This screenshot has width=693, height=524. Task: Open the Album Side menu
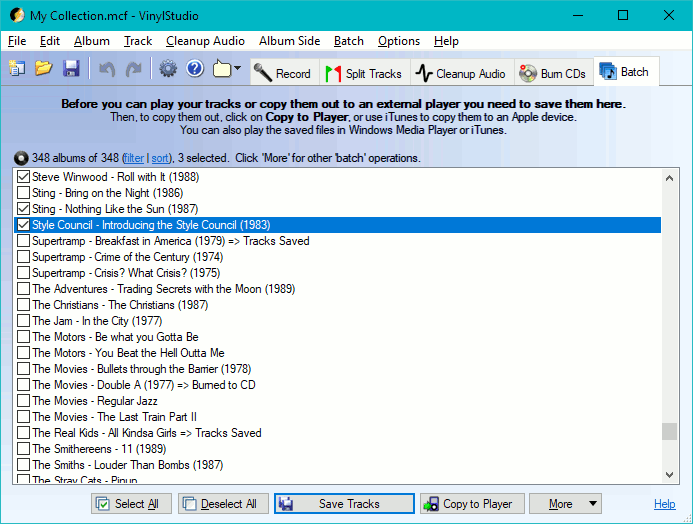289,41
